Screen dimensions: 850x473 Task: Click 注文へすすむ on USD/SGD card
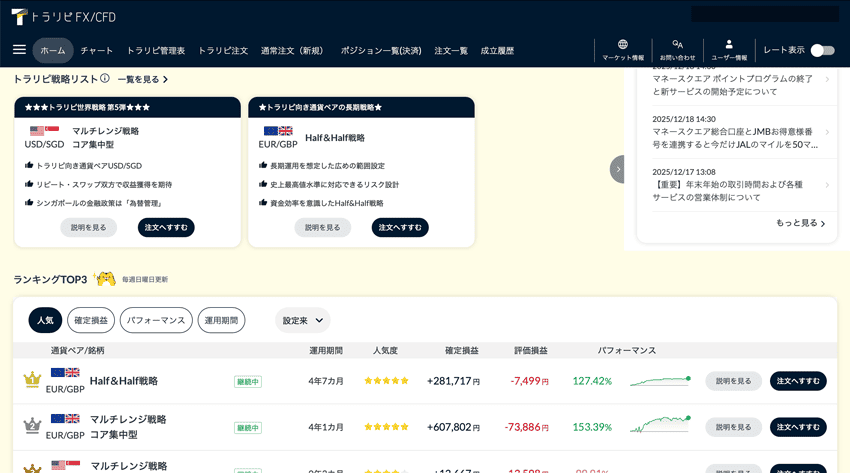pyautogui.click(x=166, y=228)
